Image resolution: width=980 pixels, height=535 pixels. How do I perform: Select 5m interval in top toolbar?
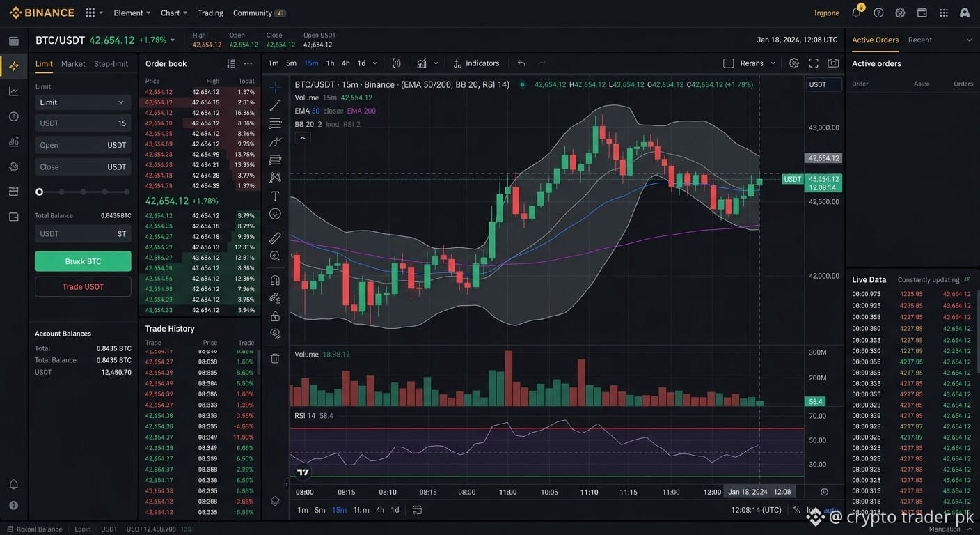tap(291, 63)
